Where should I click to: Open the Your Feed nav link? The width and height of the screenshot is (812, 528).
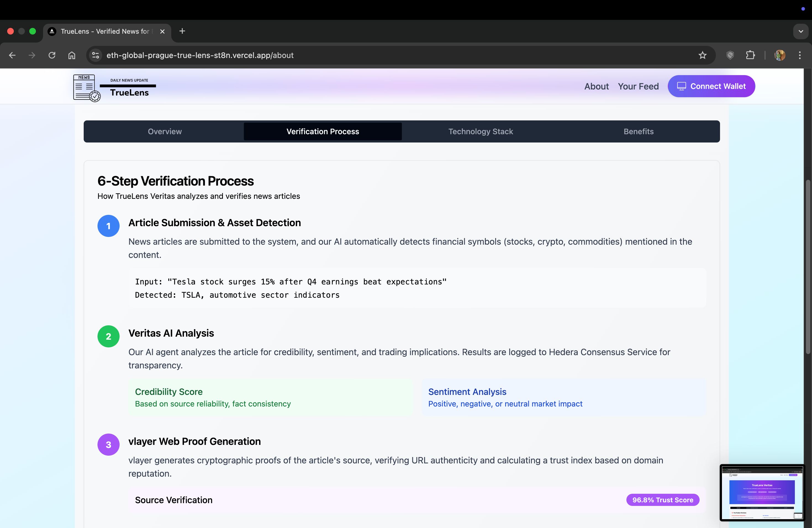(x=638, y=86)
